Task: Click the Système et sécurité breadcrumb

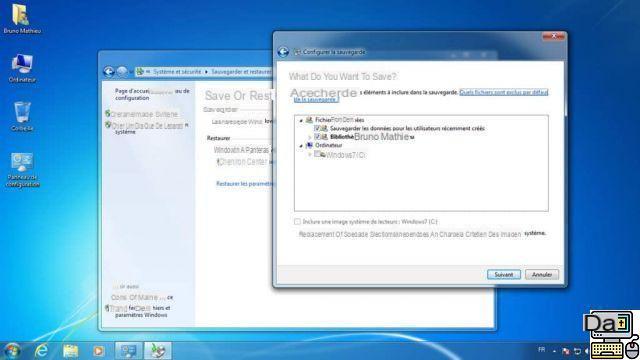Action: click(x=177, y=71)
